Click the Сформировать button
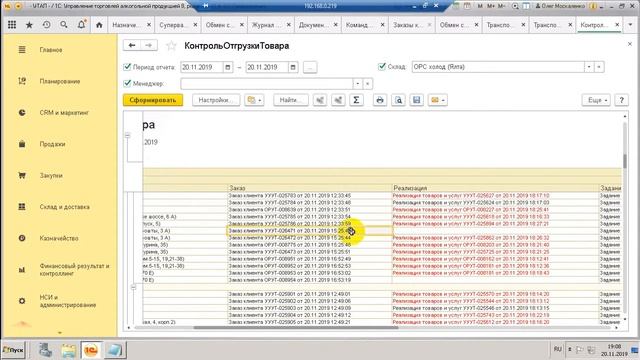Viewport: 640px width, 360px height. click(x=153, y=100)
